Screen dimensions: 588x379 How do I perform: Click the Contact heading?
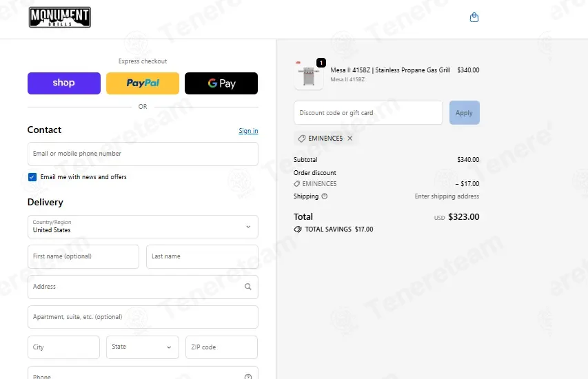point(44,130)
